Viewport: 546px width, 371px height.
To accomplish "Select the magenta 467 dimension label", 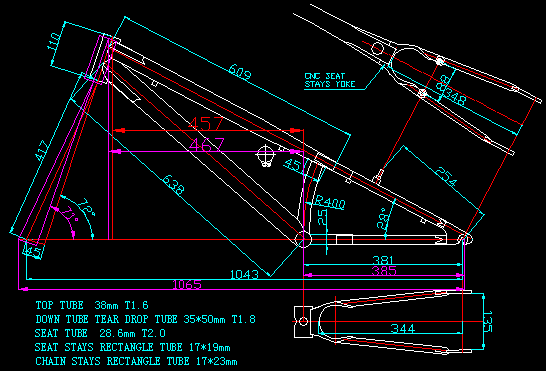I will click(206, 145).
